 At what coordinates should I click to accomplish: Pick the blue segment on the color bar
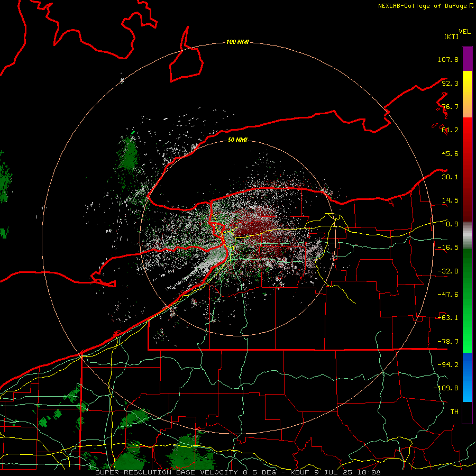[467, 377]
